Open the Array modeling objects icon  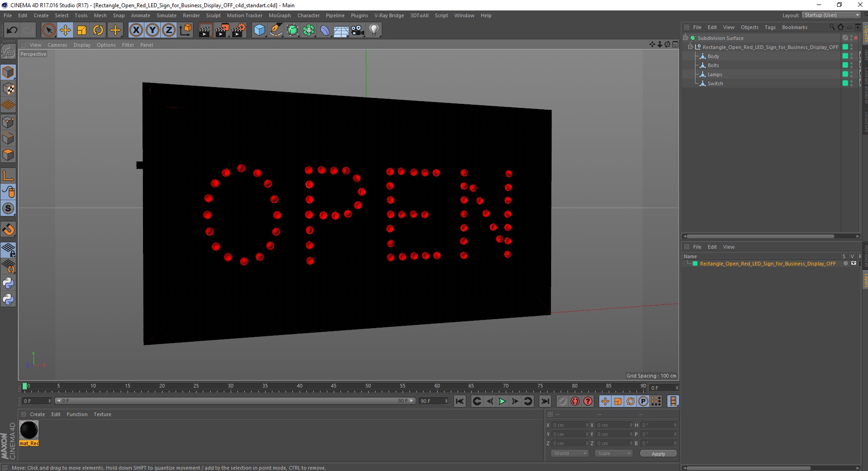coord(309,30)
